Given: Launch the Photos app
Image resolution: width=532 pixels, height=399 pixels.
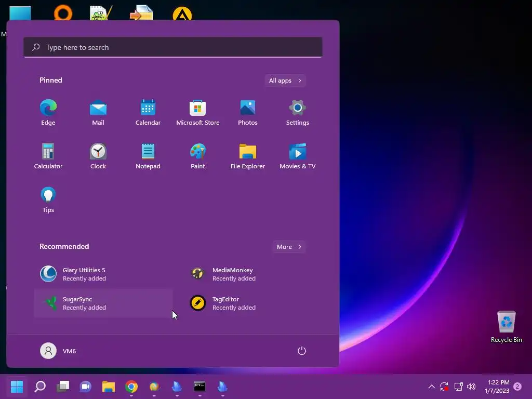Looking at the screenshot, I should coord(248,113).
